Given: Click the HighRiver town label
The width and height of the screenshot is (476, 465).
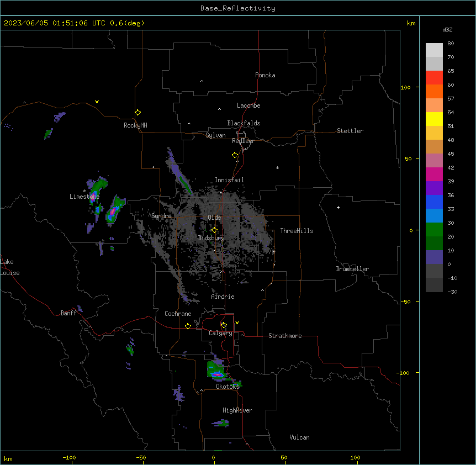Looking at the screenshot, I should tap(237, 410).
